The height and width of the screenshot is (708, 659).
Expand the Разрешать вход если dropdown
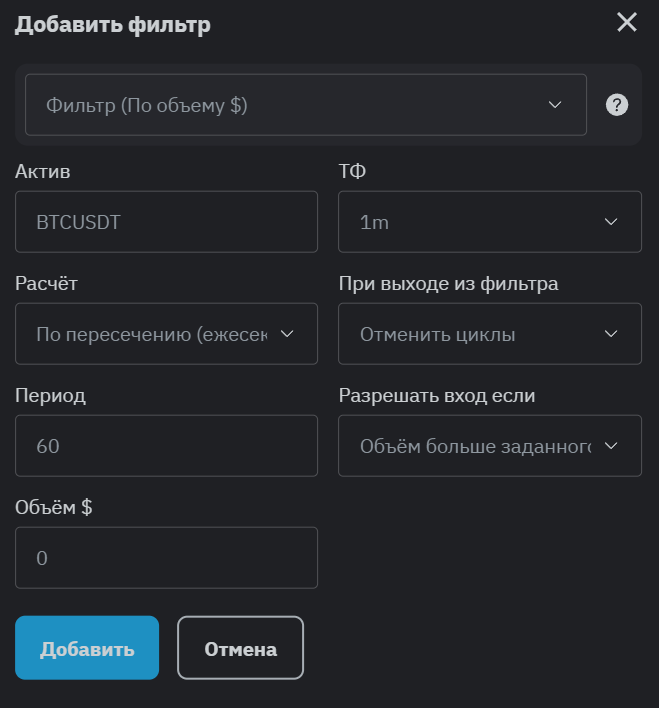[x=489, y=446]
